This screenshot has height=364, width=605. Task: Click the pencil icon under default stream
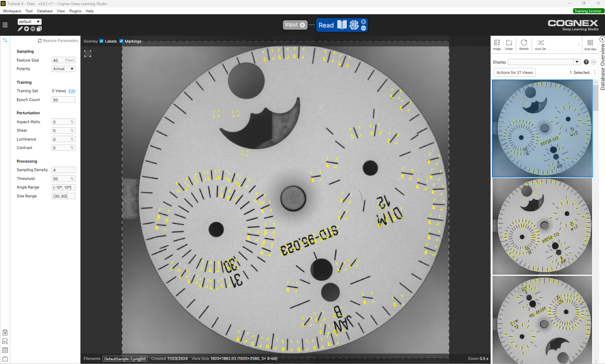(20, 29)
